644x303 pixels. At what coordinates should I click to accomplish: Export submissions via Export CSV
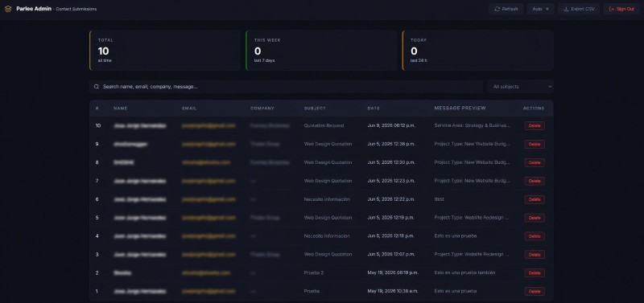[x=579, y=9]
